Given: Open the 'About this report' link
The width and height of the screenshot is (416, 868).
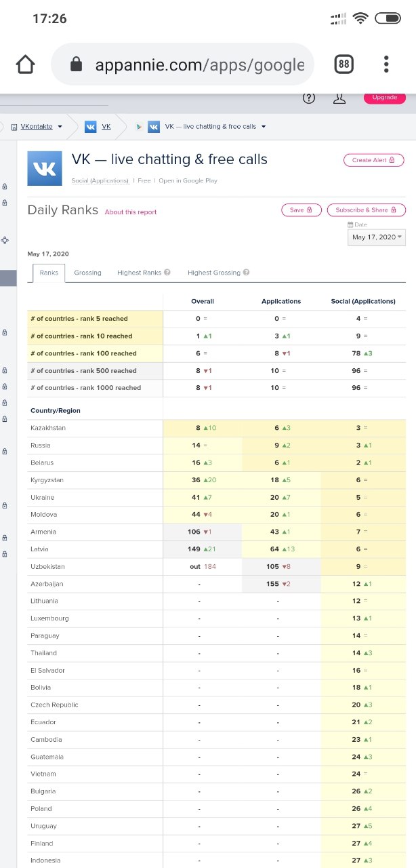Looking at the screenshot, I should click(x=131, y=212).
